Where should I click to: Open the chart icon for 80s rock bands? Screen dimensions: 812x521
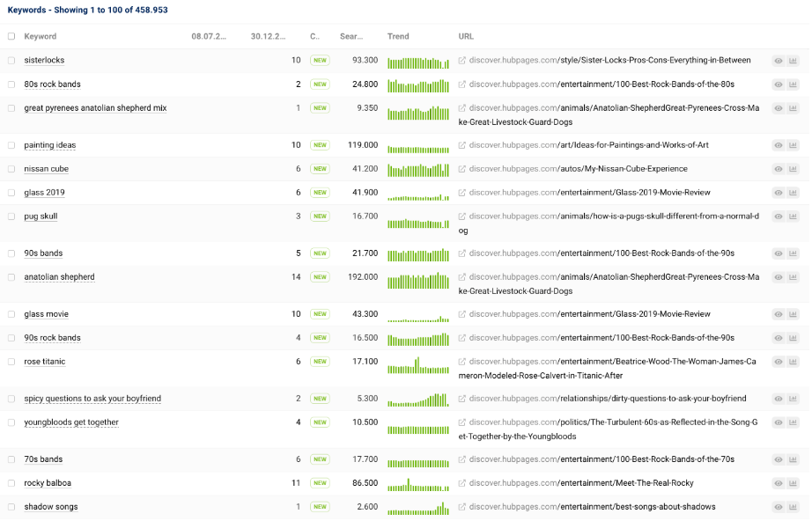click(x=793, y=84)
